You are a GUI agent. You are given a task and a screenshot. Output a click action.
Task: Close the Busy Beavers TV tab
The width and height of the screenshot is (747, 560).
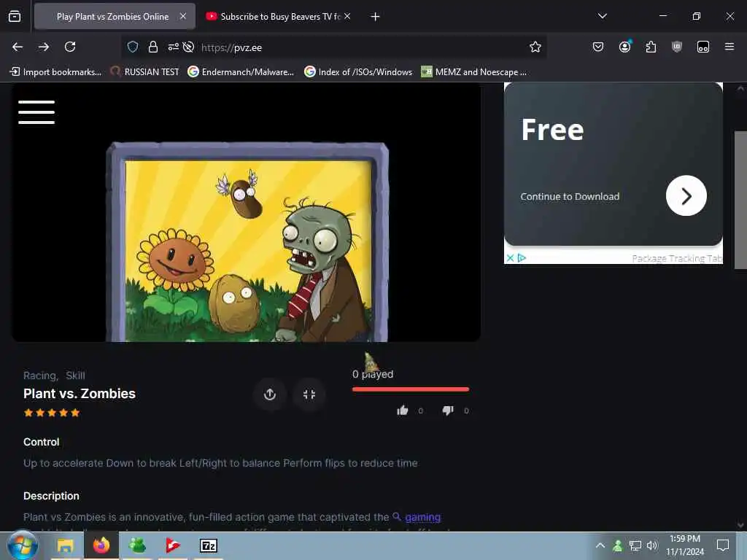[x=347, y=16]
